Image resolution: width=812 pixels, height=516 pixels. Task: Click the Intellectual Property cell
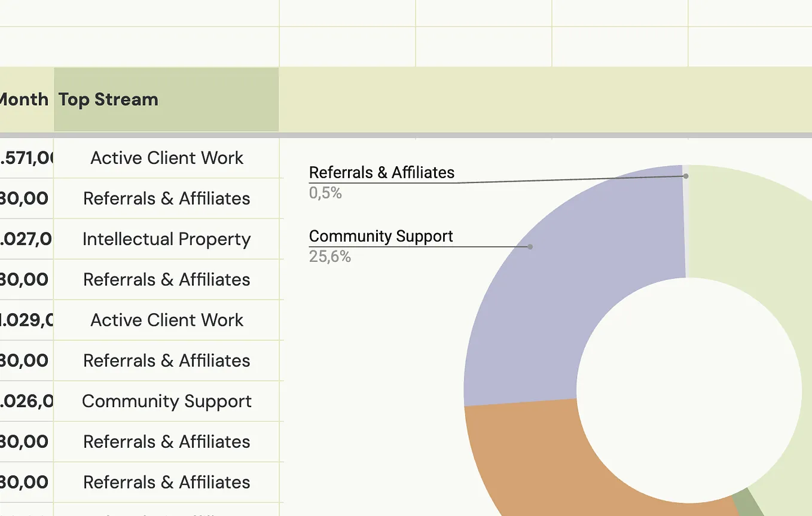(166, 239)
